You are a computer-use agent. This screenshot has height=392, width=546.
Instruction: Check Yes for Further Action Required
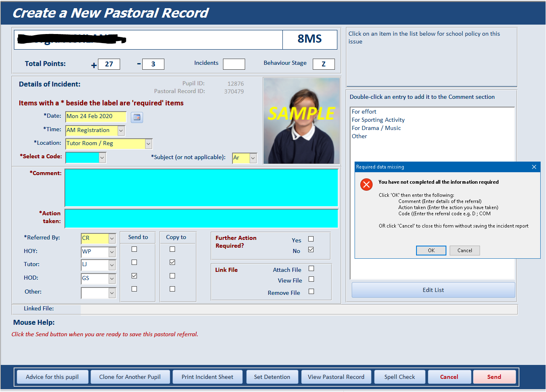[311, 239]
